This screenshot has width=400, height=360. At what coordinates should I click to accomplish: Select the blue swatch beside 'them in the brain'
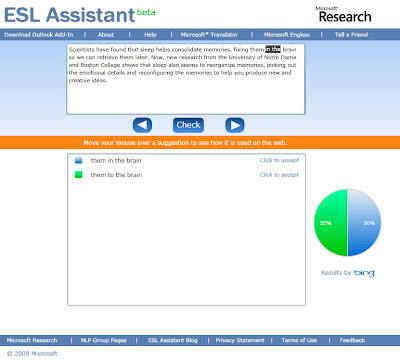[x=79, y=160]
